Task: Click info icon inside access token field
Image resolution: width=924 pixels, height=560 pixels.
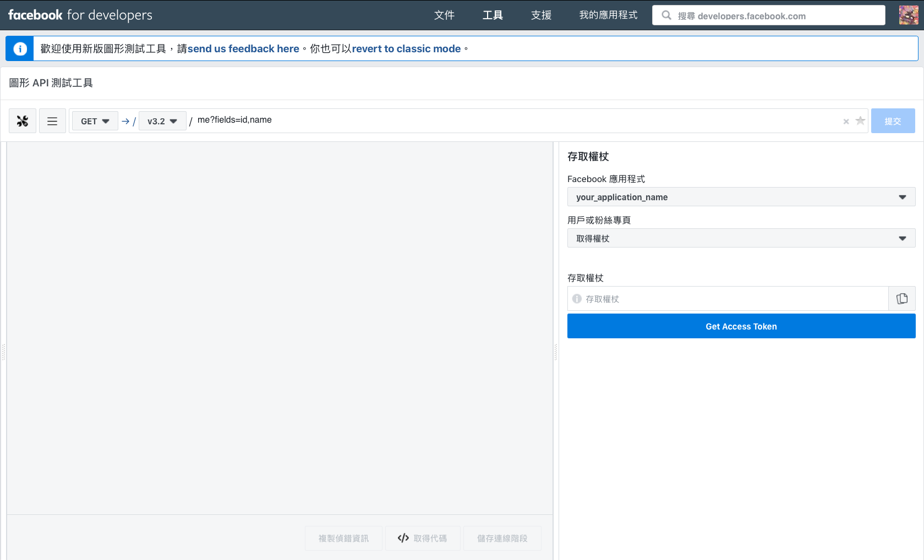Action: pyautogui.click(x=577, y=299)
